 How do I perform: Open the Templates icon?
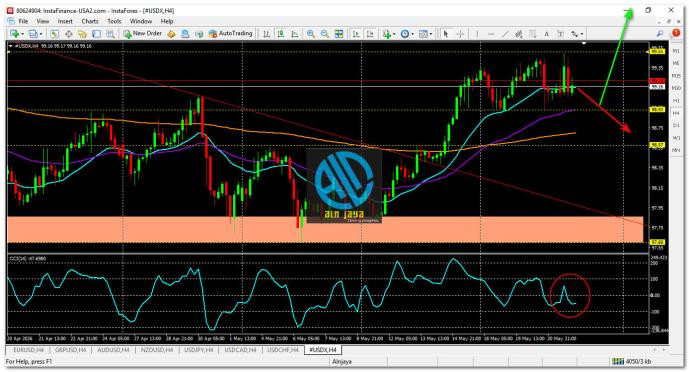coord(423,34)
